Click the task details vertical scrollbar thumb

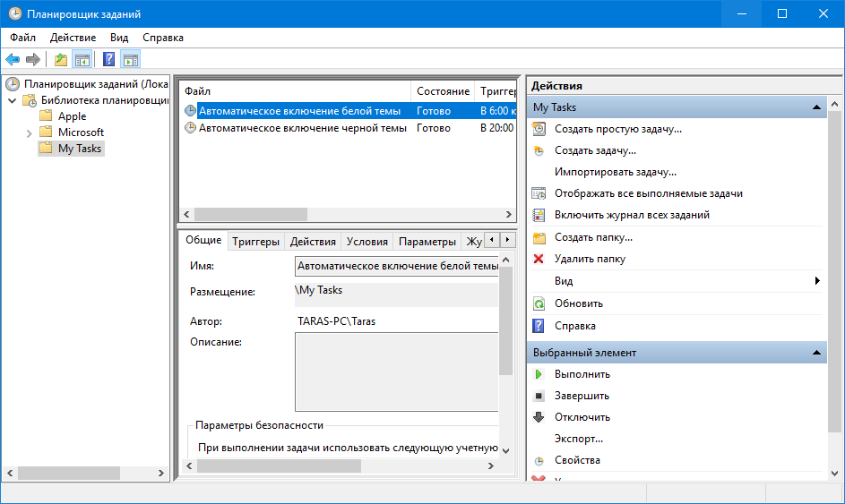505,320
